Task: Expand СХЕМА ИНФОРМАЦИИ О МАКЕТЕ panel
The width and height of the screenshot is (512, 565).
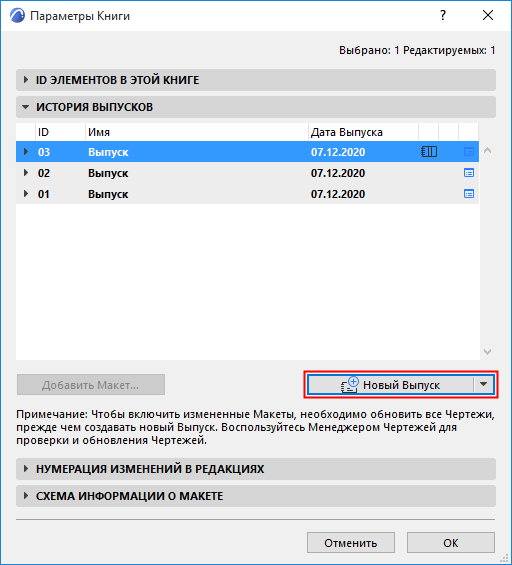Action: 256,496
